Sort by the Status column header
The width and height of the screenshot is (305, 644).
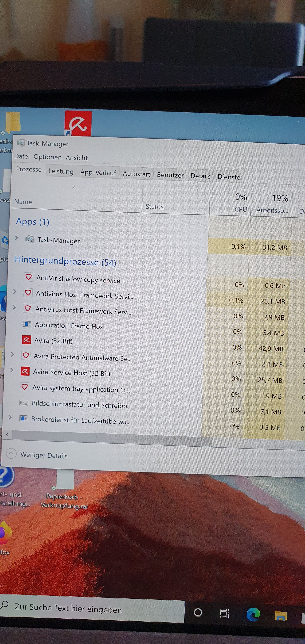[x=176, y=201]
